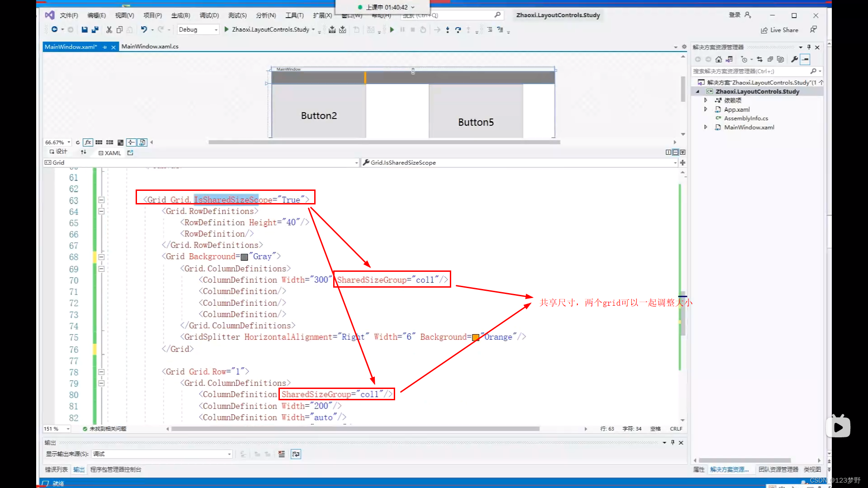Open the 视图(V) menu

coord(124,15)
